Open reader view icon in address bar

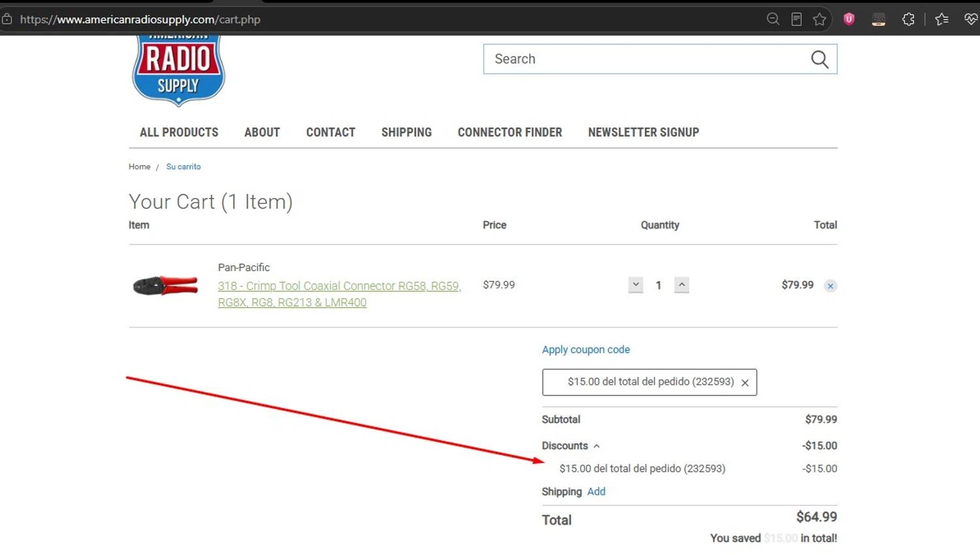click(x=796, y=19)
